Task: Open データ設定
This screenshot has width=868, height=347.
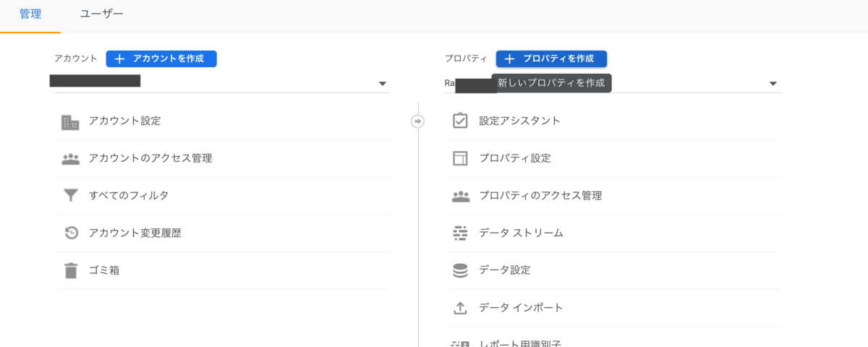Action: [613, 270]
